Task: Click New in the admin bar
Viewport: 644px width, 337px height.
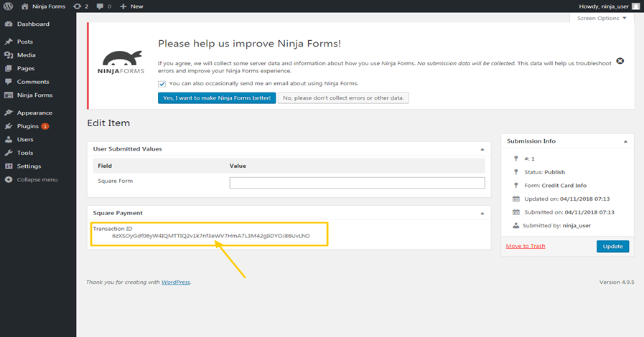Action: coord(136,6)
